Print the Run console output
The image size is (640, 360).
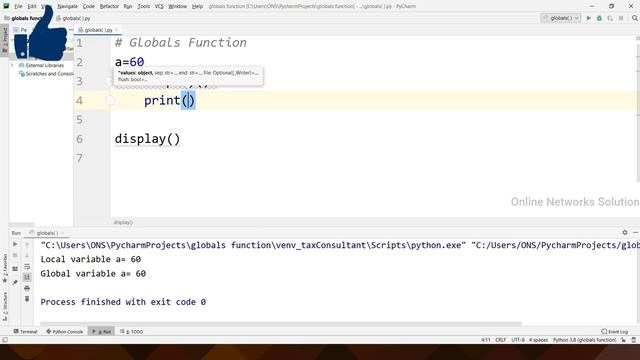coord(27,288)
